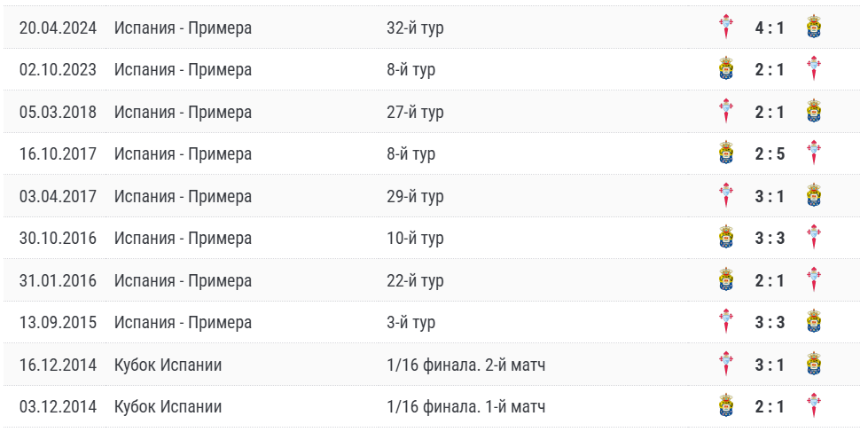This screenshot has width=868, height=432.
Task: Click Las Palmas crest in the 03.12.2014 row
Action: 726,406
